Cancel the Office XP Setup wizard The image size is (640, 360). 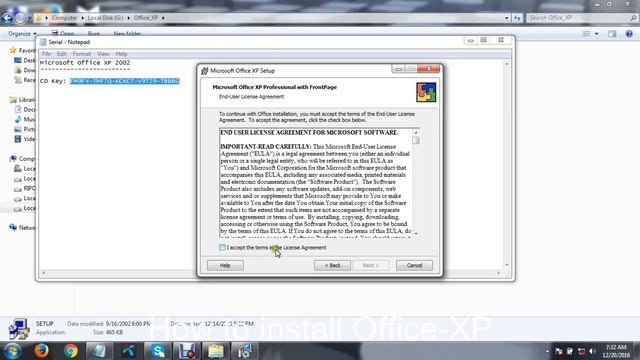pyautogui.click(x=414, y=265)
